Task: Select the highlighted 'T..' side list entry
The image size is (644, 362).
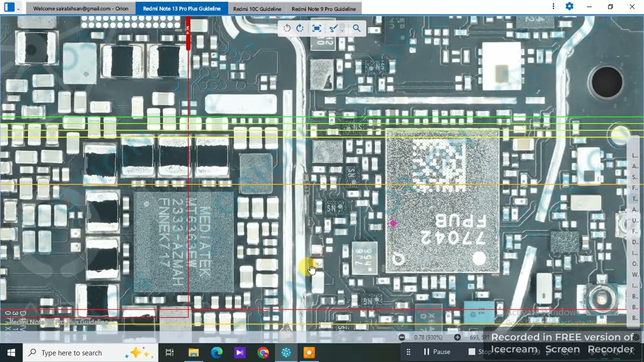Action: (635, 199)
